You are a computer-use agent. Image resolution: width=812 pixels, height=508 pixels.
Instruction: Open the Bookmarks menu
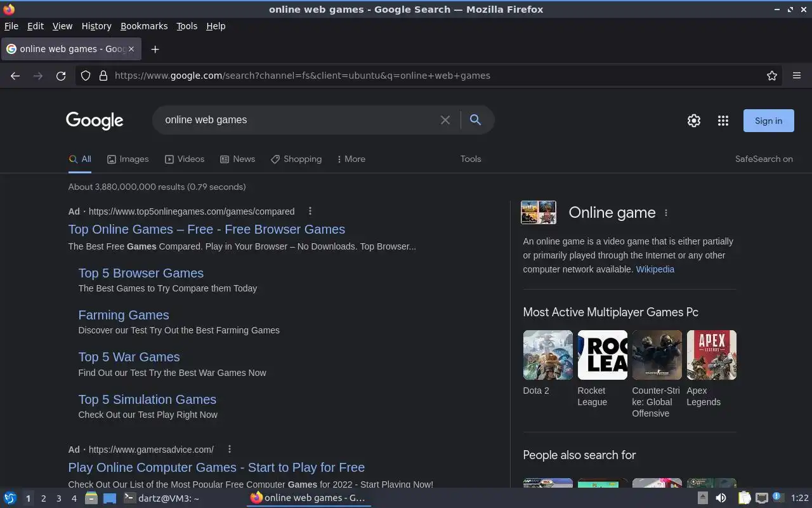pos(144,26)
